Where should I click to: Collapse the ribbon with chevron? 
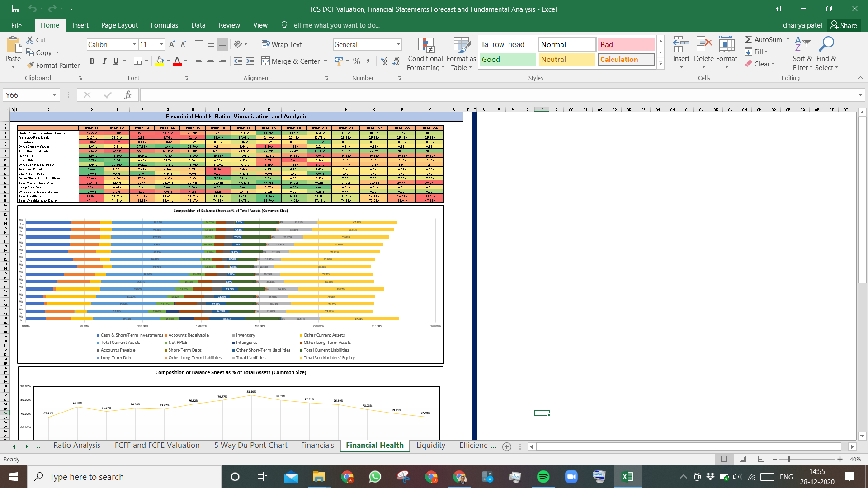click(x=860, y=78)
